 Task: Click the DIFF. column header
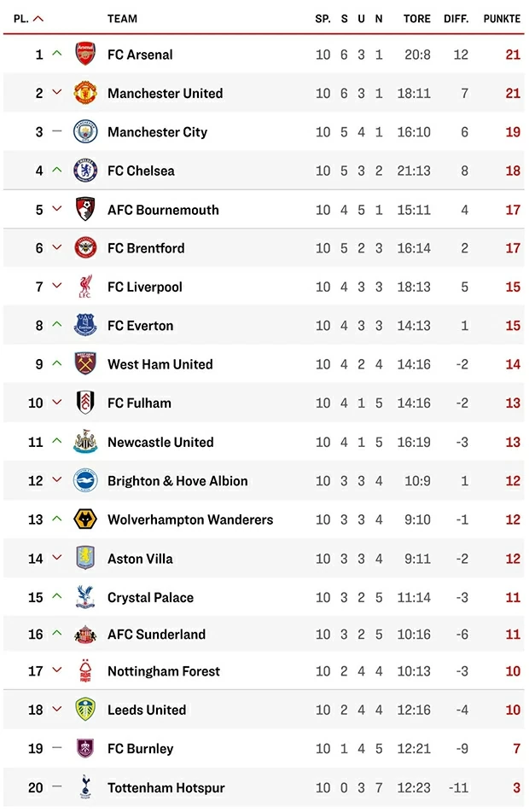click(x=456, y=19)
